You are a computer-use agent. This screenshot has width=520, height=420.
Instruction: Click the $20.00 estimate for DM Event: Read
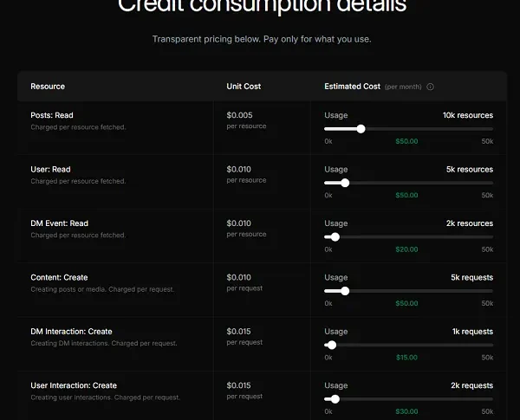(406, 249)
